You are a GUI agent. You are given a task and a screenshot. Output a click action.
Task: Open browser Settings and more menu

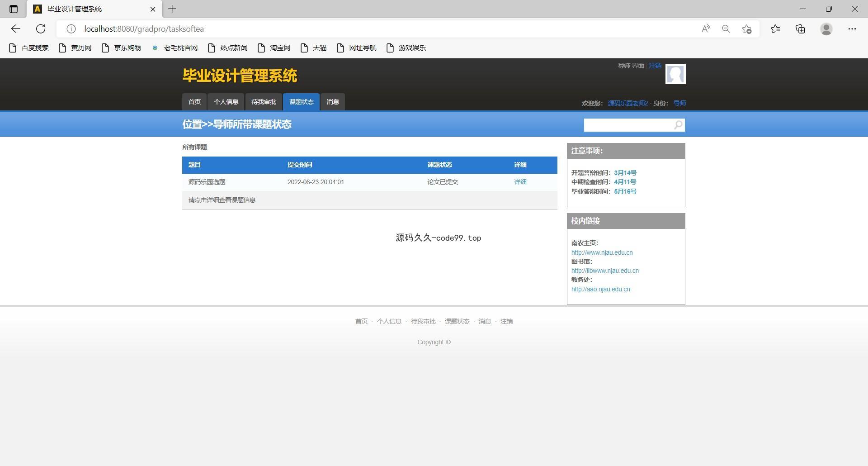click(x=852, y=29)
